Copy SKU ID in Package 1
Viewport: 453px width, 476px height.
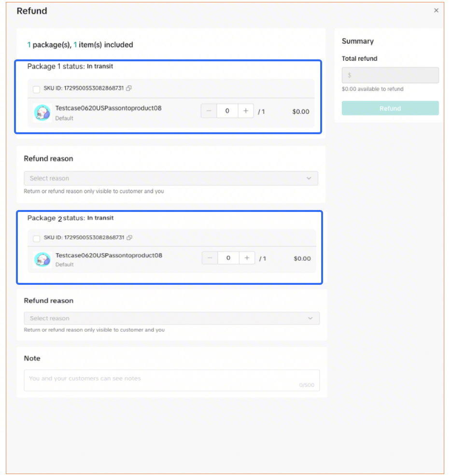[x=129, y=88]
